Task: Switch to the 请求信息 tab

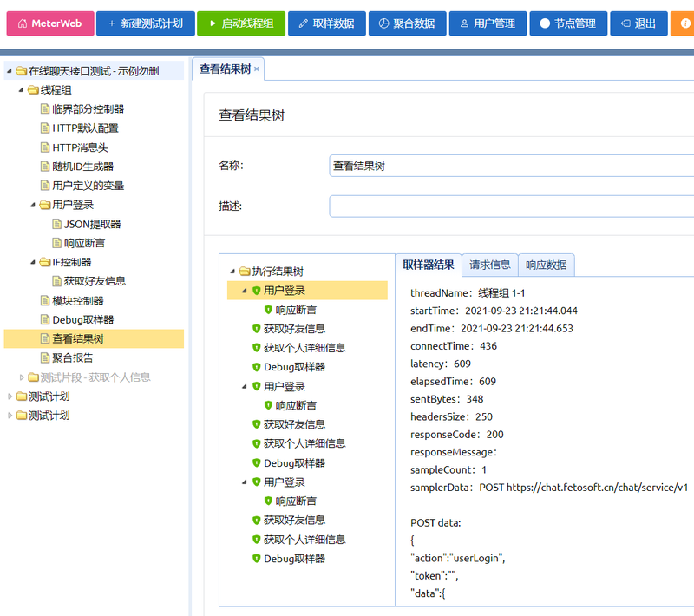Action: tap(489, 265)
